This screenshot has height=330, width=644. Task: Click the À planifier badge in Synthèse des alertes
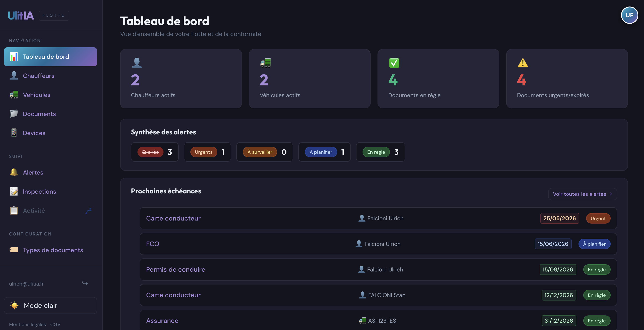click(321, 152)
